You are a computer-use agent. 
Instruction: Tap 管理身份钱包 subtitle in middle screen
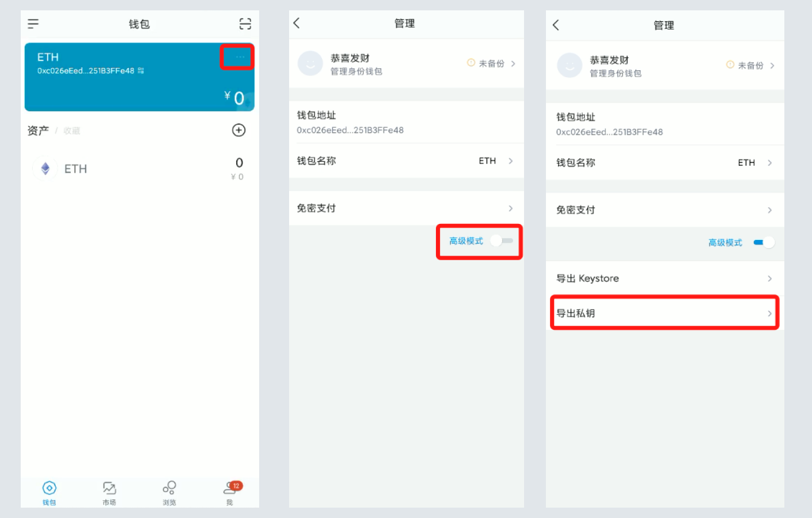click(356, 71)
